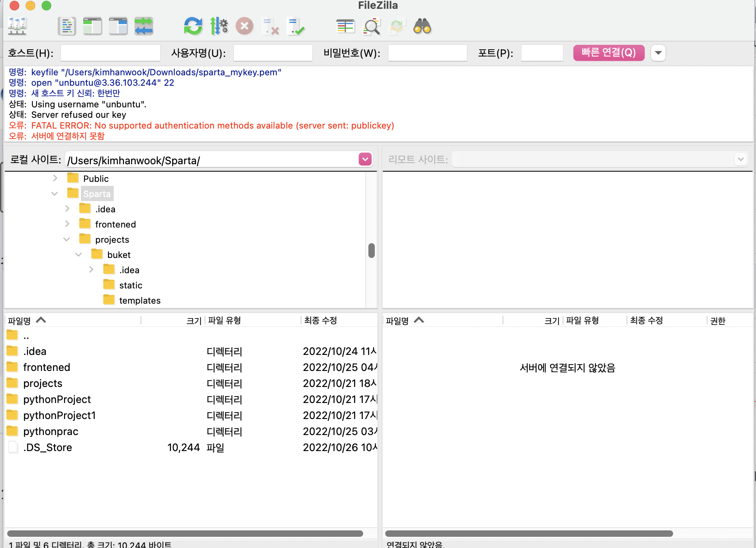The height and width of the screenshot is (548, 756).
Task: Click the frontened folder icon in the tree
Action: [85, 224]
